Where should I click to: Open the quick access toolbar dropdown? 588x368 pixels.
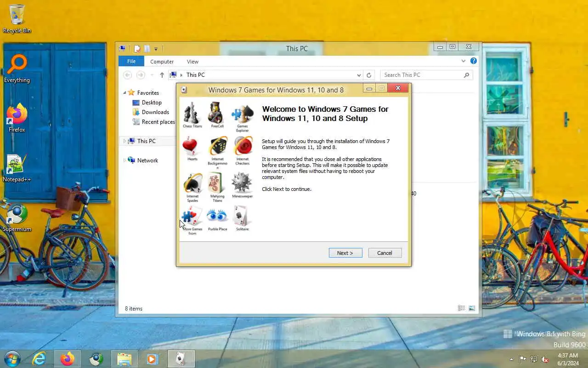156,49
